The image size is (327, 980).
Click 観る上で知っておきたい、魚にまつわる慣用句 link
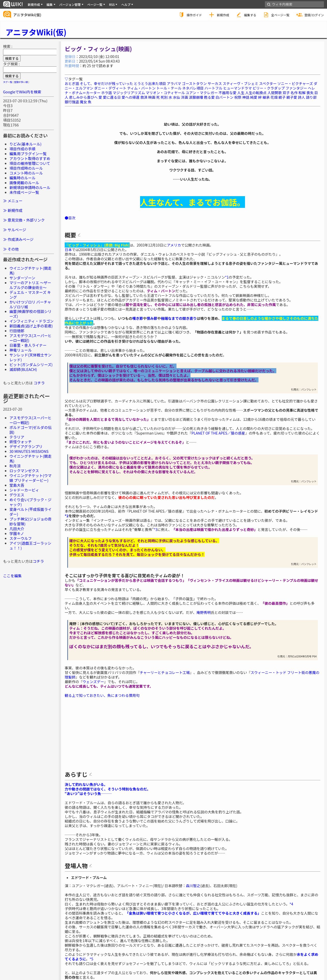pyautogui.click(x=102, y=695)
